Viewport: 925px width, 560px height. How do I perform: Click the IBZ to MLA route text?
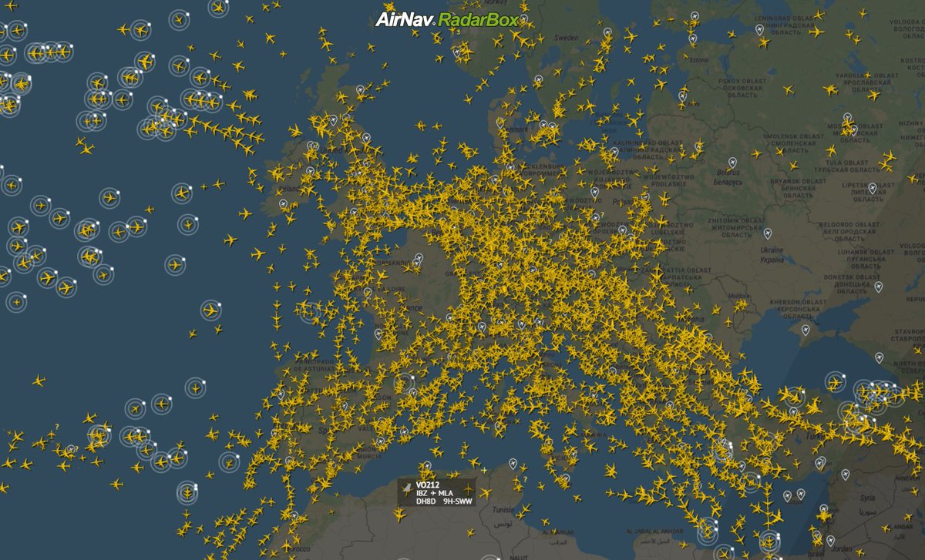[x=435, y=493]
